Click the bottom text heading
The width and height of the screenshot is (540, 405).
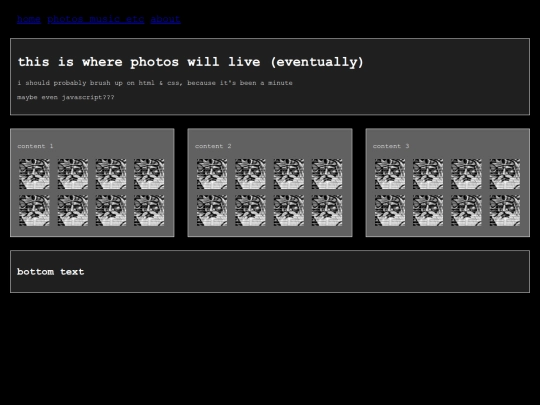tap(51, 272)
